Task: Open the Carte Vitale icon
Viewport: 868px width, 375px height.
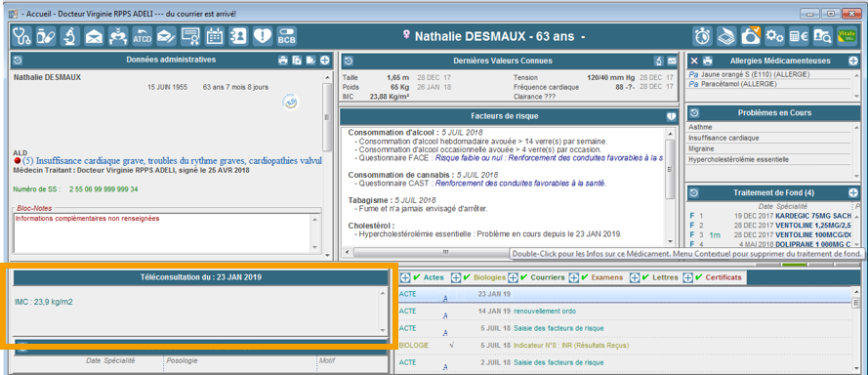Action: (847, 36)
